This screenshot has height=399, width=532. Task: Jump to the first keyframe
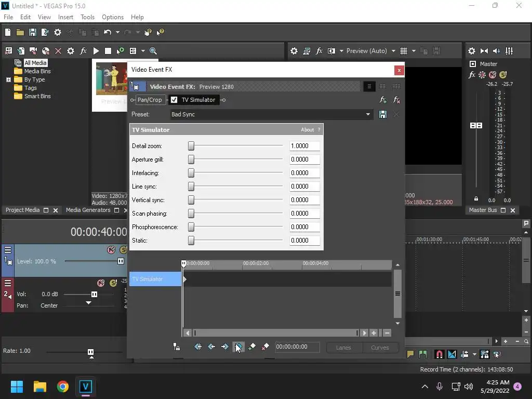click(198, 347)
